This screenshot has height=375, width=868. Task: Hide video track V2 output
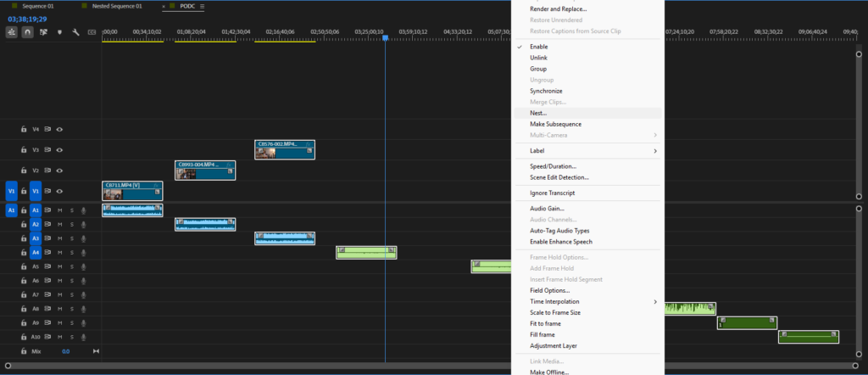(59, 171)
